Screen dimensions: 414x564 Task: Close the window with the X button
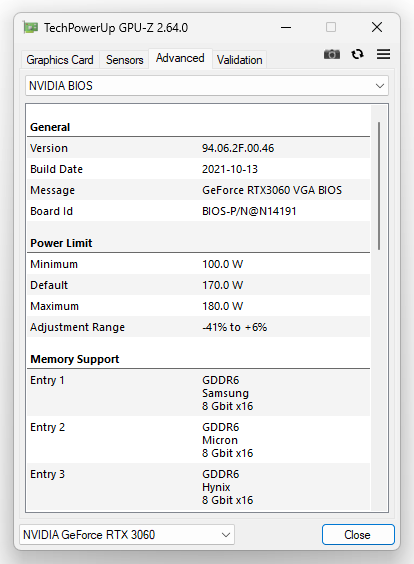pos(377,27)
